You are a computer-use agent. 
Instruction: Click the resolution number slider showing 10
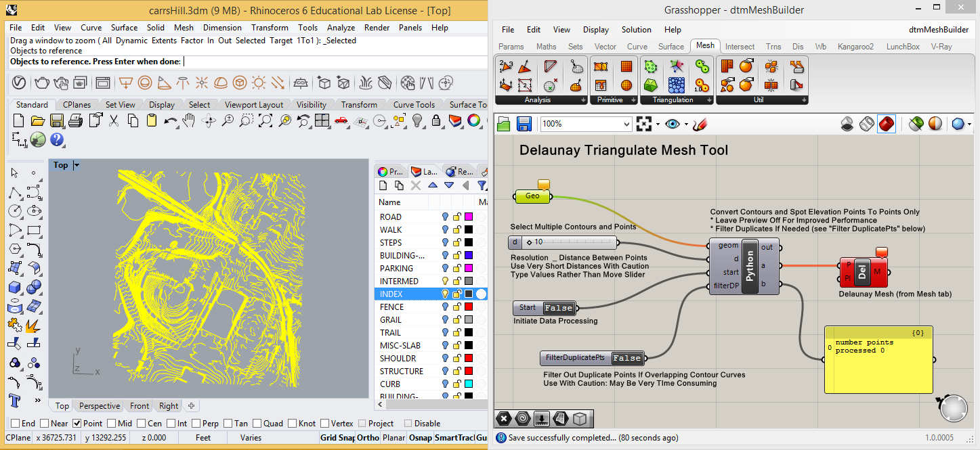(x=563, y=242)
